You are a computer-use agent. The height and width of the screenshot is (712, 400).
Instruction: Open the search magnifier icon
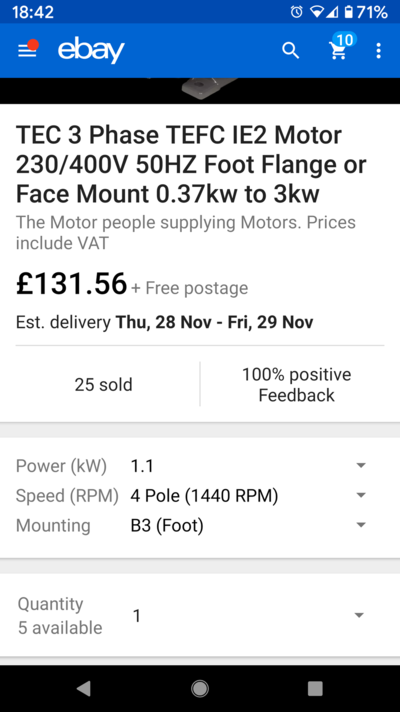(291, 51)
